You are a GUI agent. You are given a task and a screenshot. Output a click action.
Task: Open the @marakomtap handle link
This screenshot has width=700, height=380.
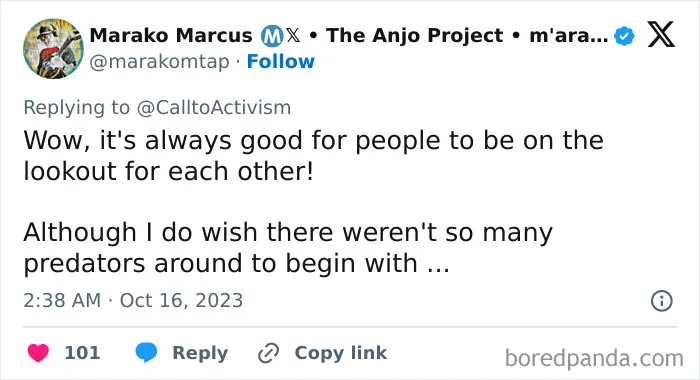pyautogui.click(x=159, y=62)
